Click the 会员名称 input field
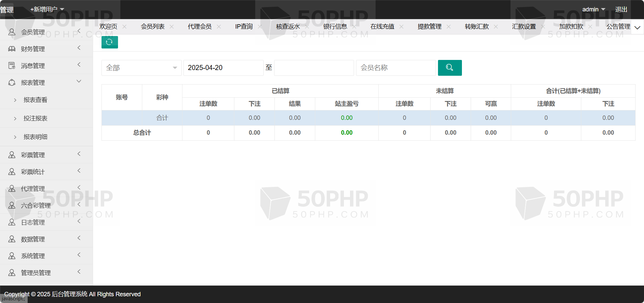Viewport: 644px width, 303px height. [x=396, y=68]
